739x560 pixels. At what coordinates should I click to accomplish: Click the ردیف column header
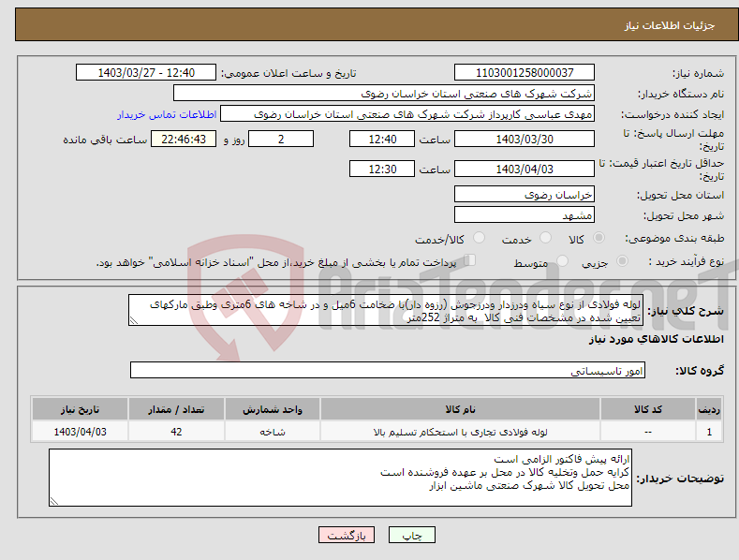click(709, 409)
